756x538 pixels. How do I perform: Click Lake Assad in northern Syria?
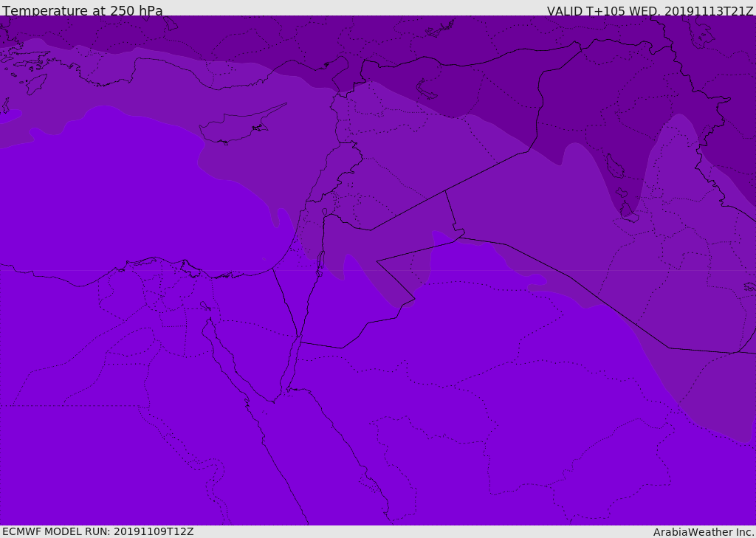click(426, 89)
